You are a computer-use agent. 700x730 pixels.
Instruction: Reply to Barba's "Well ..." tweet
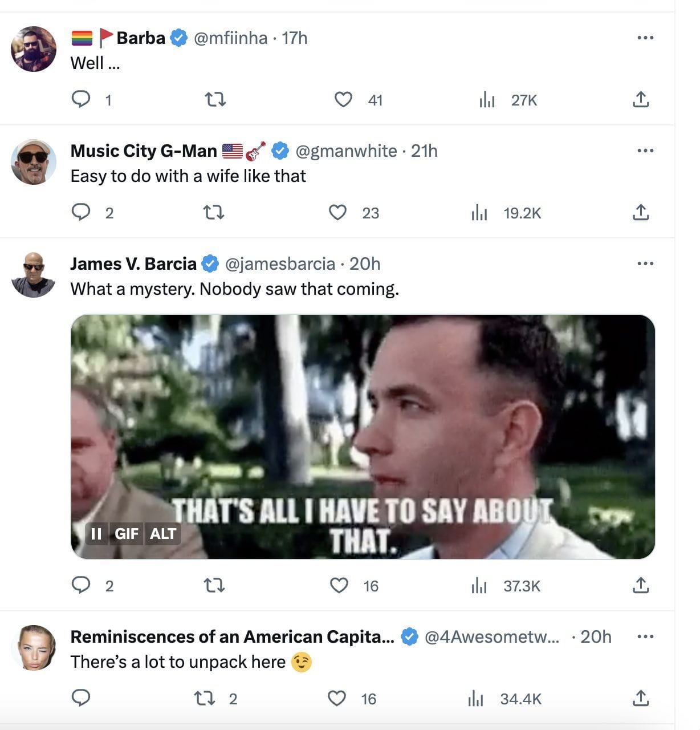point(81,100)
